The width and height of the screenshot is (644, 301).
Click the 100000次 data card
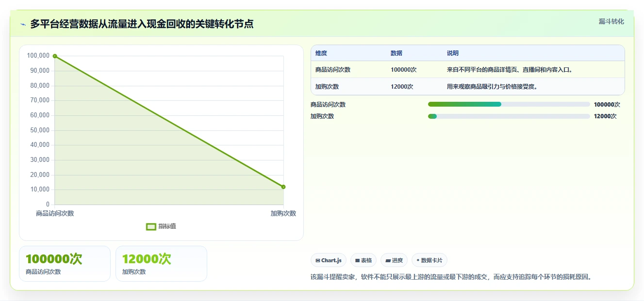(x=65, y=264)
